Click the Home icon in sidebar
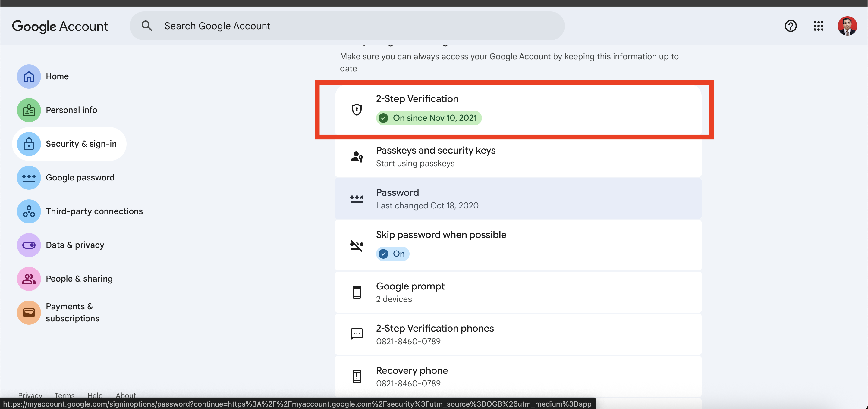 pyautogui.click(x=29, y=76)
